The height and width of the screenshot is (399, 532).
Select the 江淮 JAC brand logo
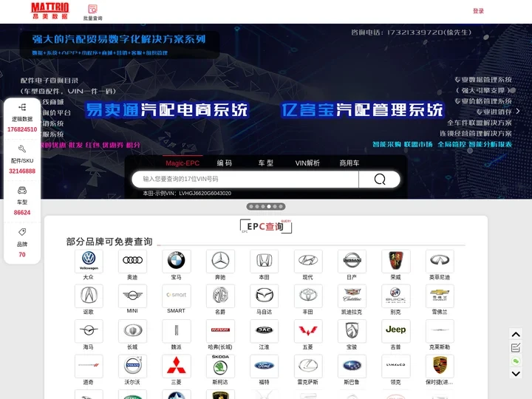(264, 330)
